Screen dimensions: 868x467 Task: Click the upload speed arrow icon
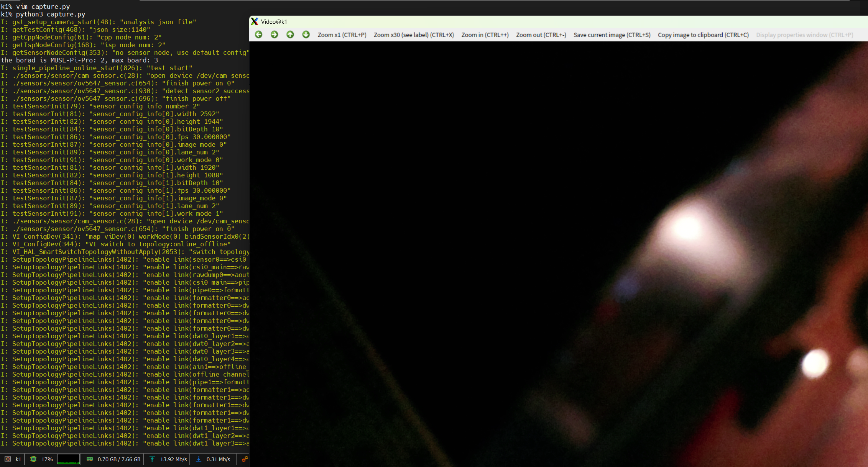pos(152,459)
